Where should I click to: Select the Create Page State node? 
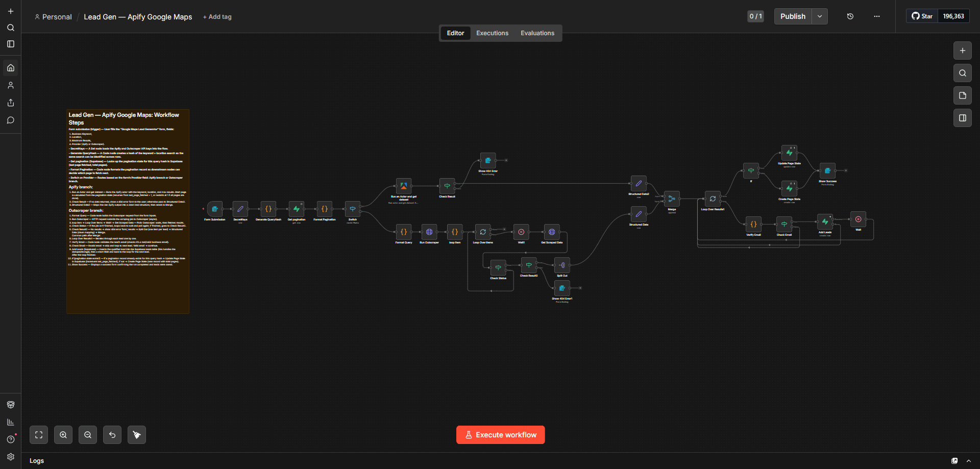click(x=789, y=188)
